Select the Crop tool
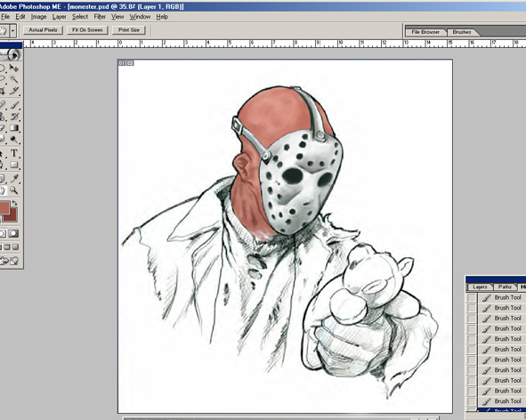The image size is (526, 420). tap(3, 91)
